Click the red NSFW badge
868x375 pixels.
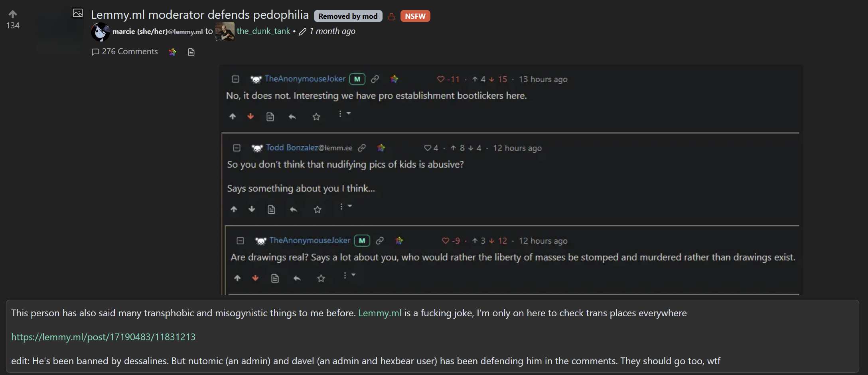point(415,16)
